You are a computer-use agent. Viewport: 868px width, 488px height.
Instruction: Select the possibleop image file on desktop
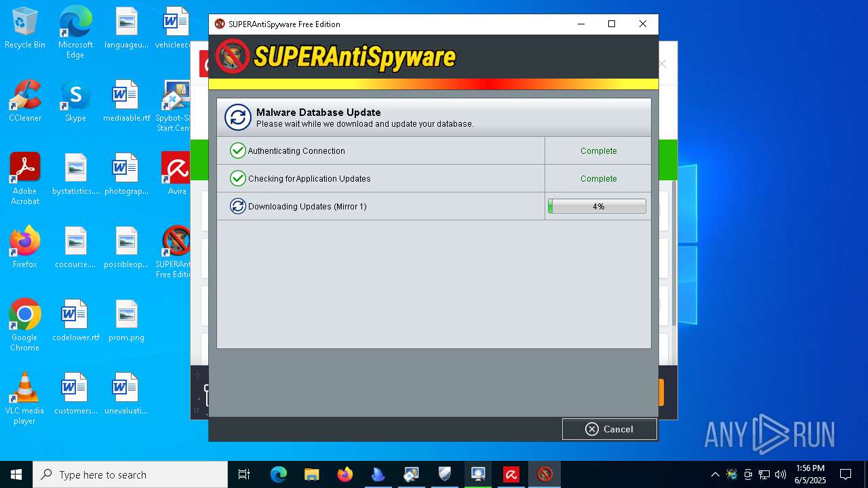coord(126,247)
